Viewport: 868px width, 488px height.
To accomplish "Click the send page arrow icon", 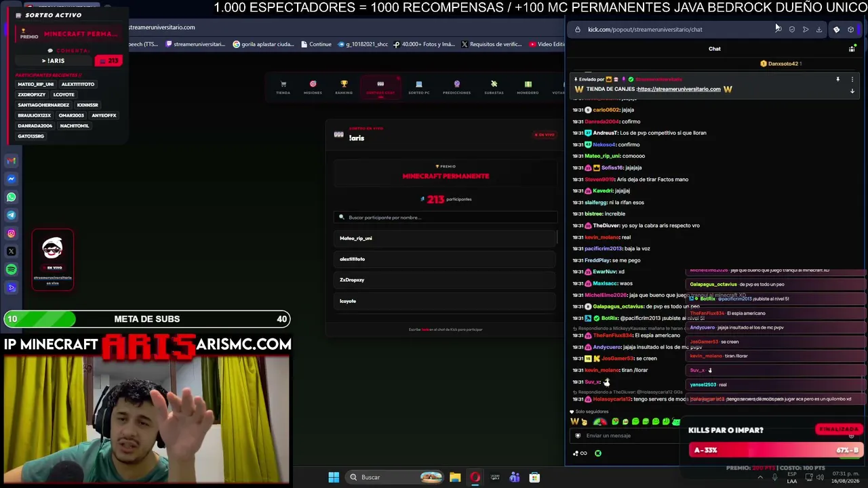I will pos(806,29).
